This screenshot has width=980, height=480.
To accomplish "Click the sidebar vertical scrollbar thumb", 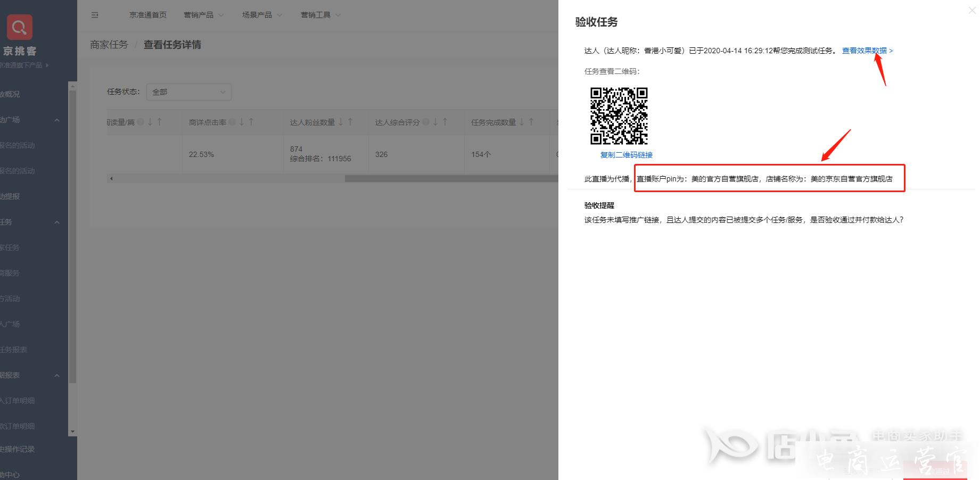I will point(72,237).
